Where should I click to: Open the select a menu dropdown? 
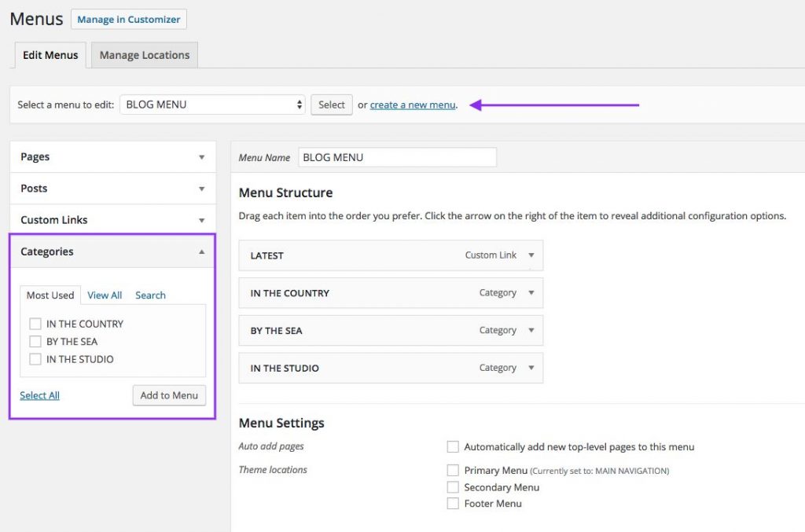point(212,105)
